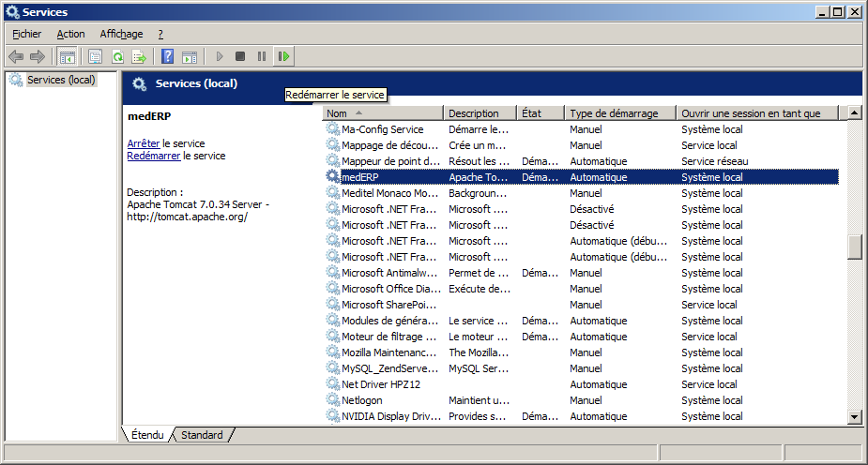This screenshot has height=465, width=868.
Task: Click the gear icon of Netlogon row
Action: [x=332, y=399]
